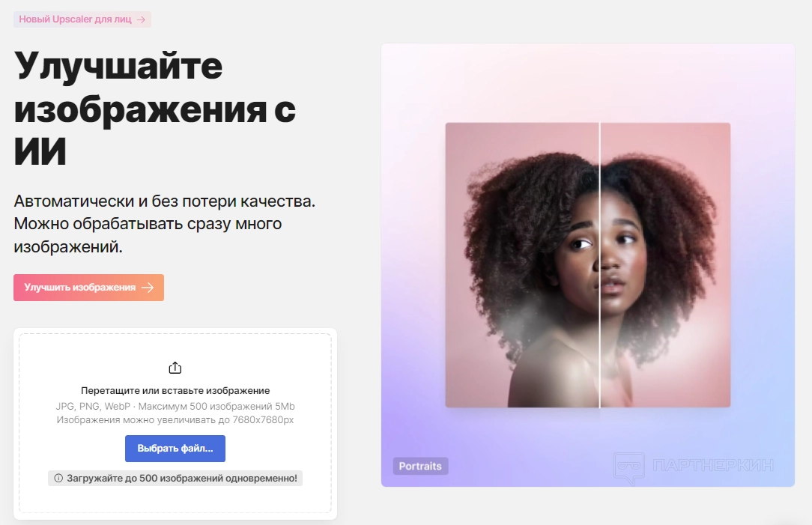Click the upload icon in the drop zone
The width and height of the screenshot is (812, 525).
175,368
